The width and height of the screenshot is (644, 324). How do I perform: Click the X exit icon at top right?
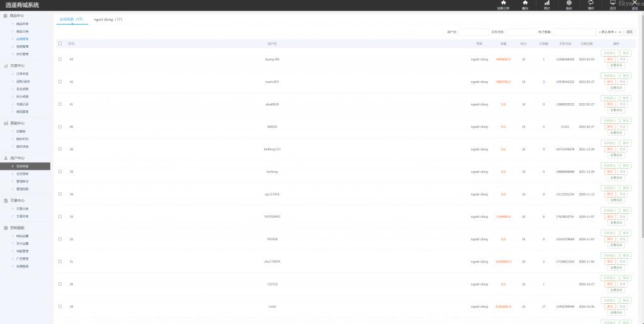tap(635, 3)
